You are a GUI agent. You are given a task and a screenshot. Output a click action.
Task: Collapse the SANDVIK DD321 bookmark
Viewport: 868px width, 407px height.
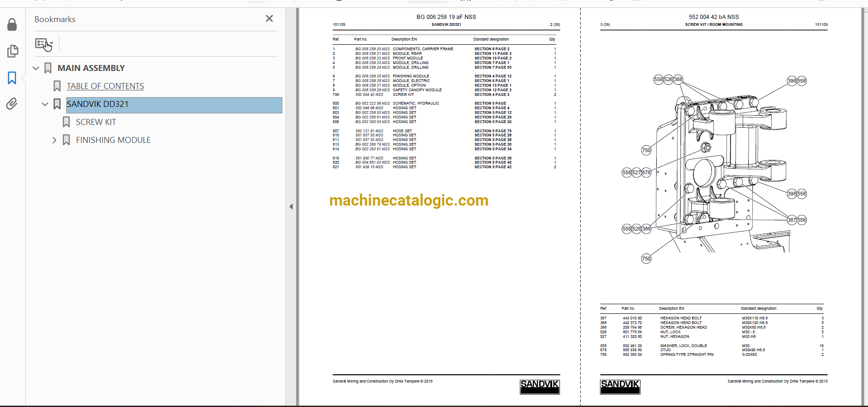coord(45,104)
